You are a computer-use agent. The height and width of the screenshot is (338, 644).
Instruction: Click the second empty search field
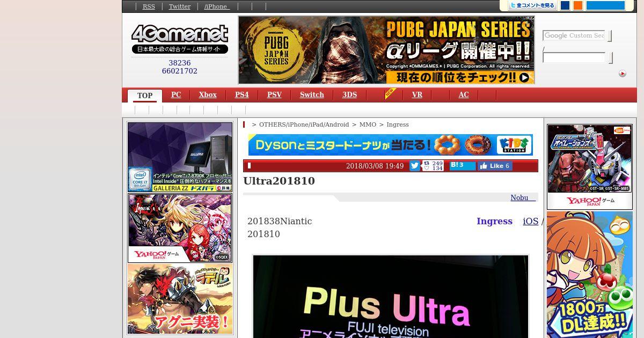(x=574, y=57)
